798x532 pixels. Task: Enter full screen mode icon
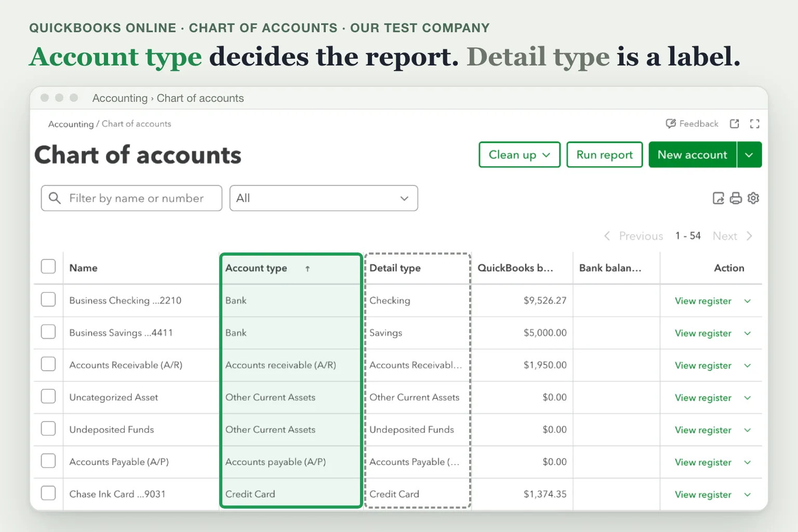pos(755,124)
